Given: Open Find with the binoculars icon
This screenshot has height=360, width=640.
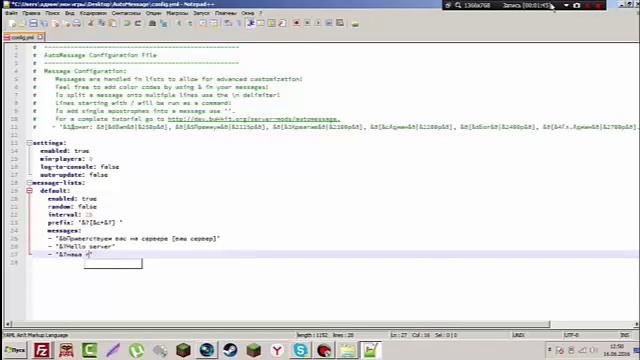Looking at the screenshot, I should click(x=152, y=23).
